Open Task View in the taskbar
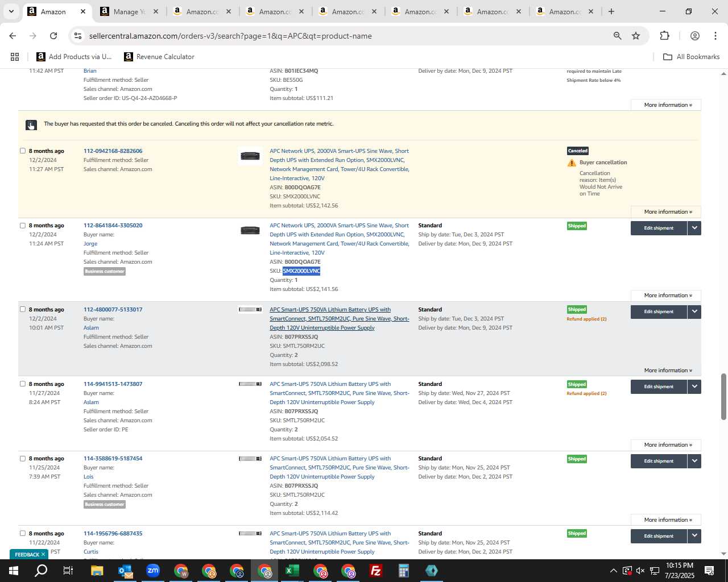 tap(68, 571)
